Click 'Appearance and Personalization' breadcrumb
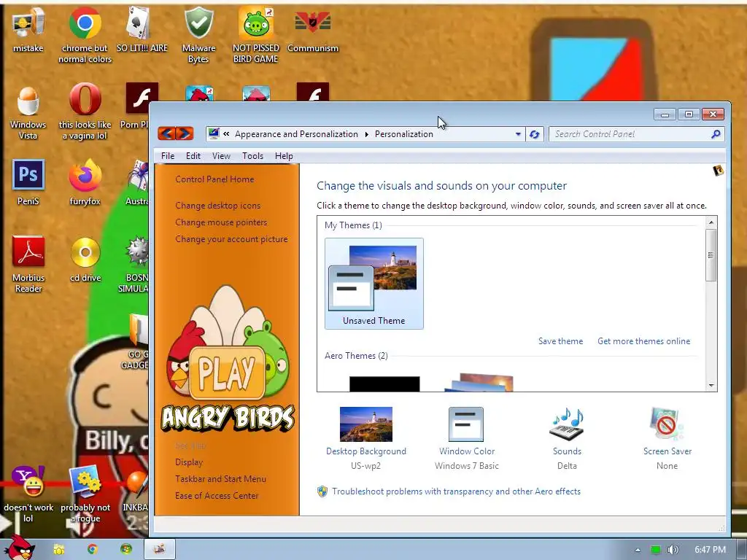This screenshot has height=560, width=747. (296, 134)
